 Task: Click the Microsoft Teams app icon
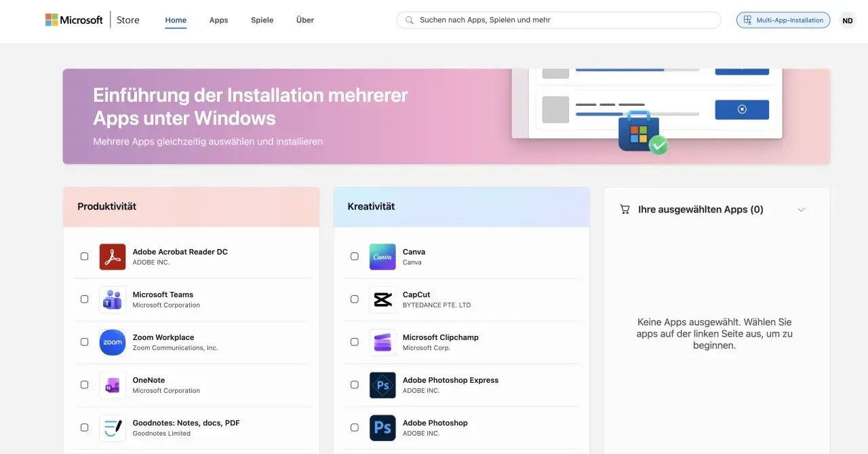click(113, 299)
